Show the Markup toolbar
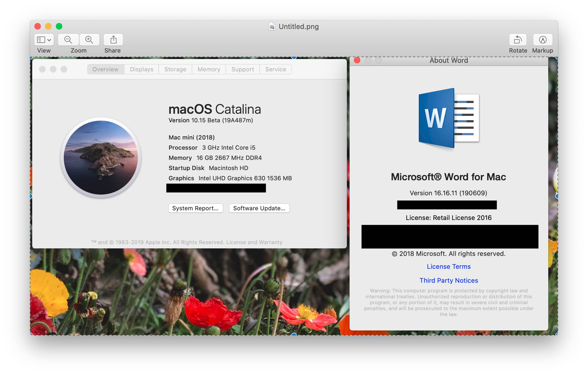 [543, 40]
